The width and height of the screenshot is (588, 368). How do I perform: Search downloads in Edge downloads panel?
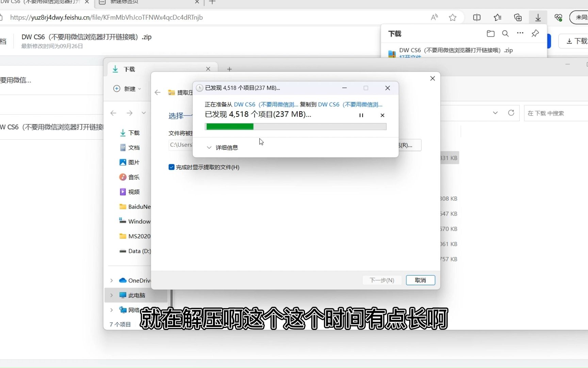click(505, 33)
